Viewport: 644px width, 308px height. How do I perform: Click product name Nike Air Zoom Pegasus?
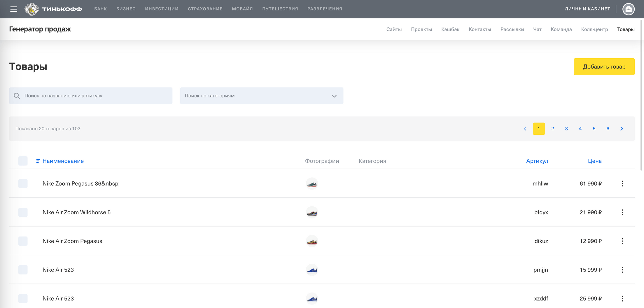tap(72, 241)
